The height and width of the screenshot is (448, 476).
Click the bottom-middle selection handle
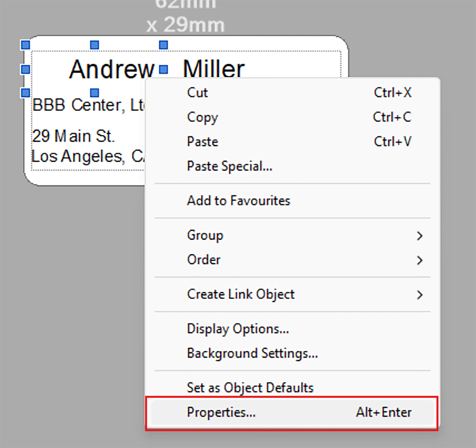tap(95, 93)
